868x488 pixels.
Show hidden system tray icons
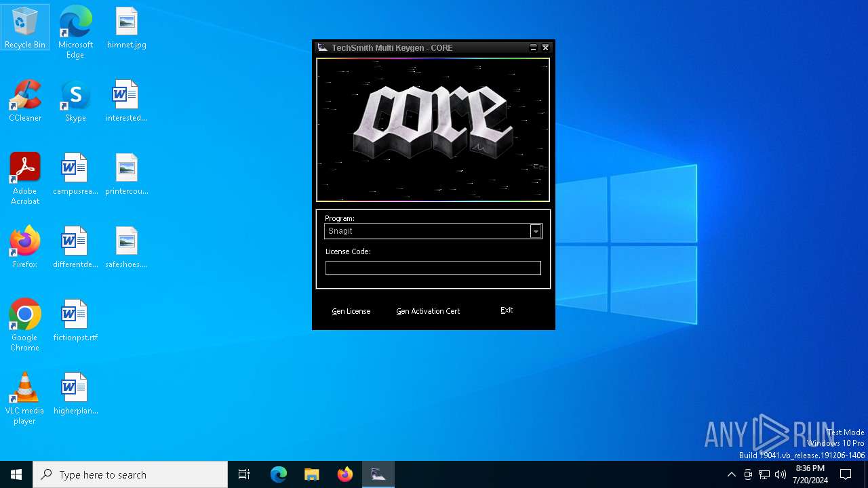pos(731,474)
